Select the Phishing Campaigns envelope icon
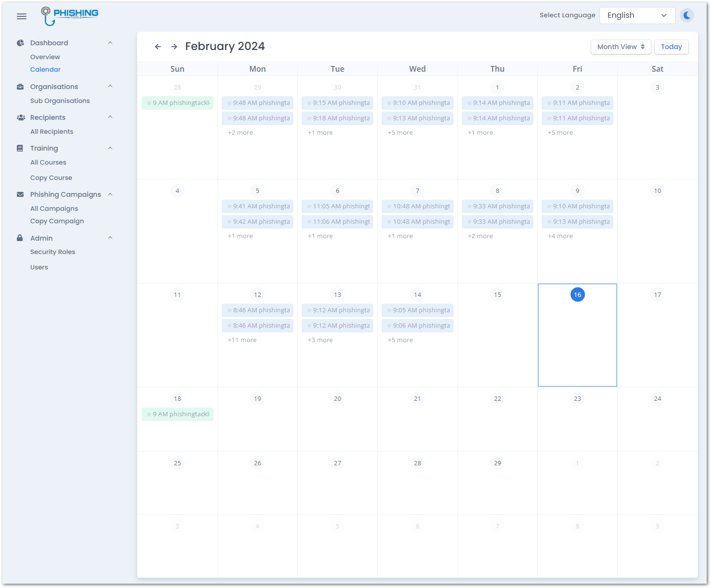Screen dimensions: 711x588 (20, 194)
